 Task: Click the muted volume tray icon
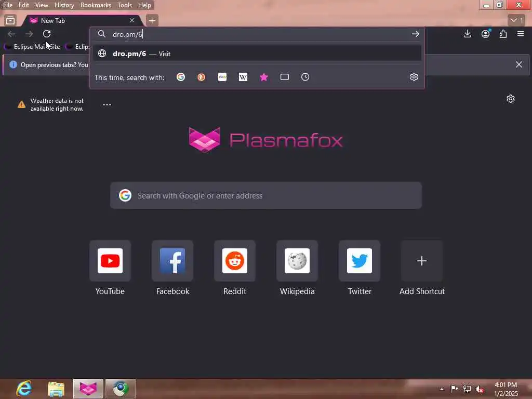[480, 389]
